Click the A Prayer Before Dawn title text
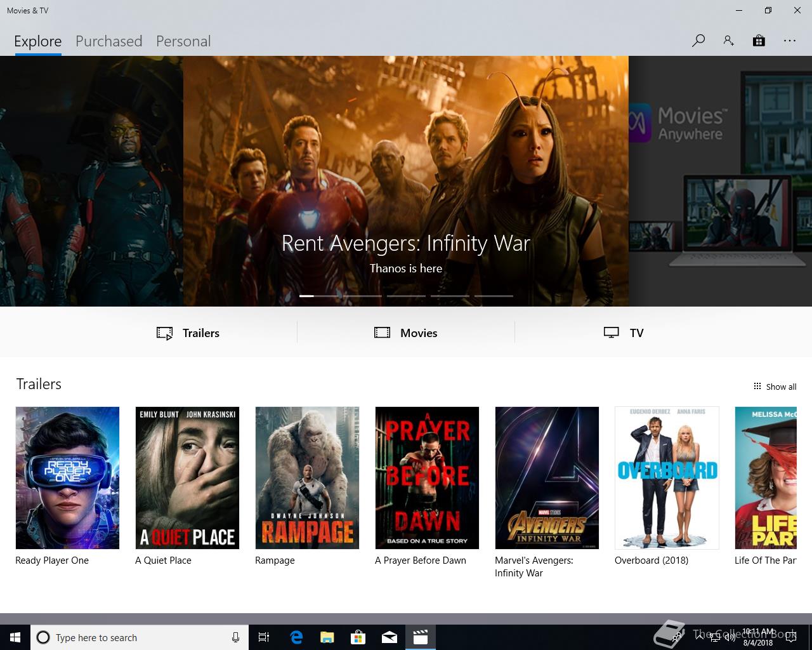This screenshot has width=812, height=650. click(x=421, y=560)
